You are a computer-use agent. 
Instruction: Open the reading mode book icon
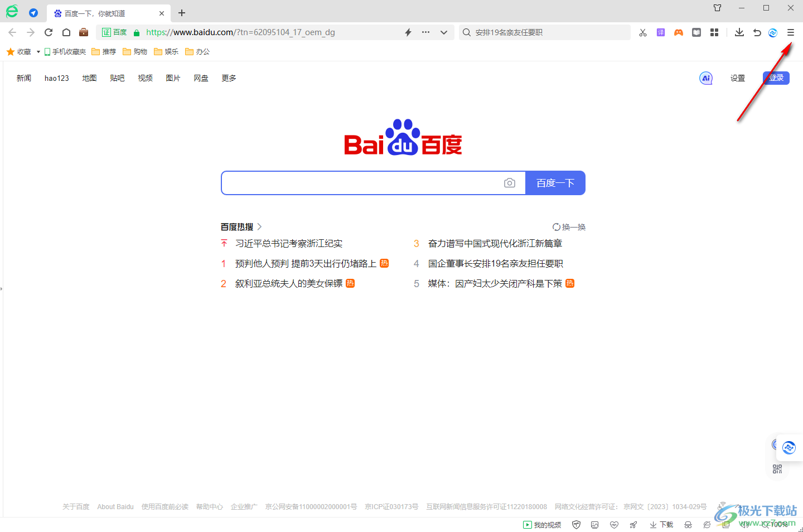pyautogui.click(x=696, y=32)
